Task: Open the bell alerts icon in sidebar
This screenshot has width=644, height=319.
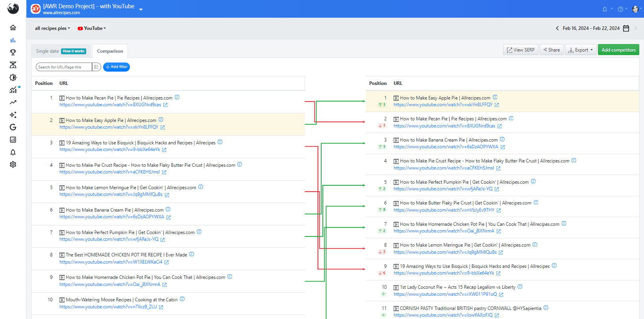Action: coord(13,152)
